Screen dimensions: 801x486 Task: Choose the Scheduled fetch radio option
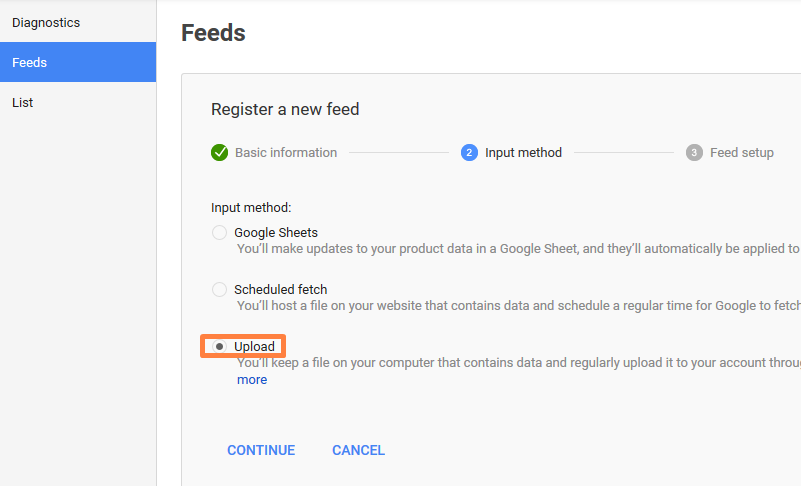pos(220,290)
